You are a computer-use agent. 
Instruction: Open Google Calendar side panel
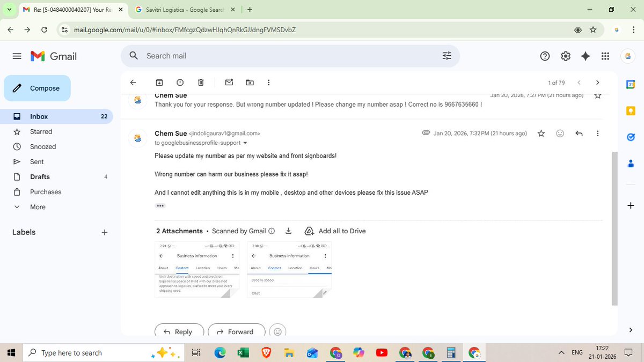631,84
